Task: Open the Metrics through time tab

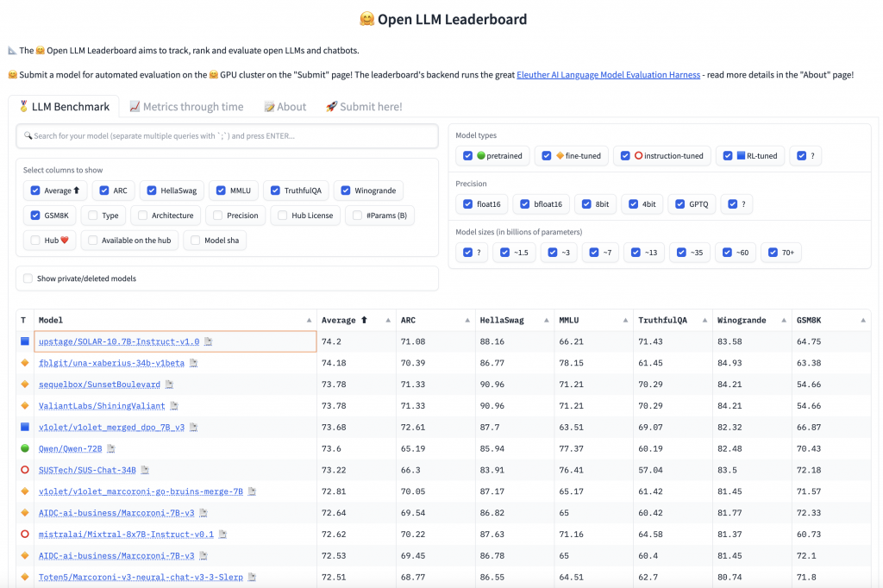Action: pos(186,106)
